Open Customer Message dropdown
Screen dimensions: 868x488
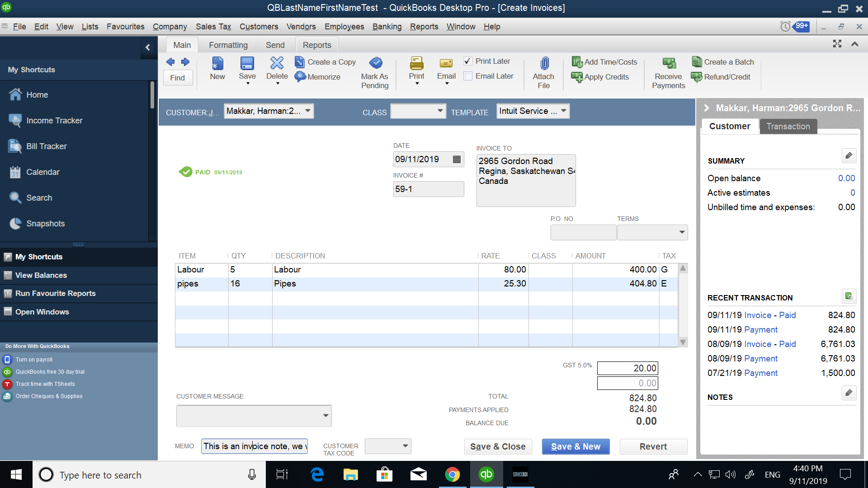325,416
